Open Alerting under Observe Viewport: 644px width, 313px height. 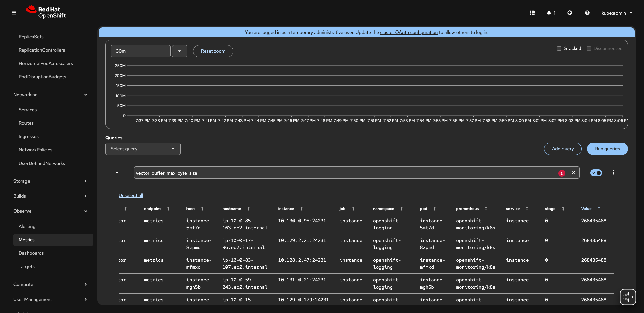27,226
